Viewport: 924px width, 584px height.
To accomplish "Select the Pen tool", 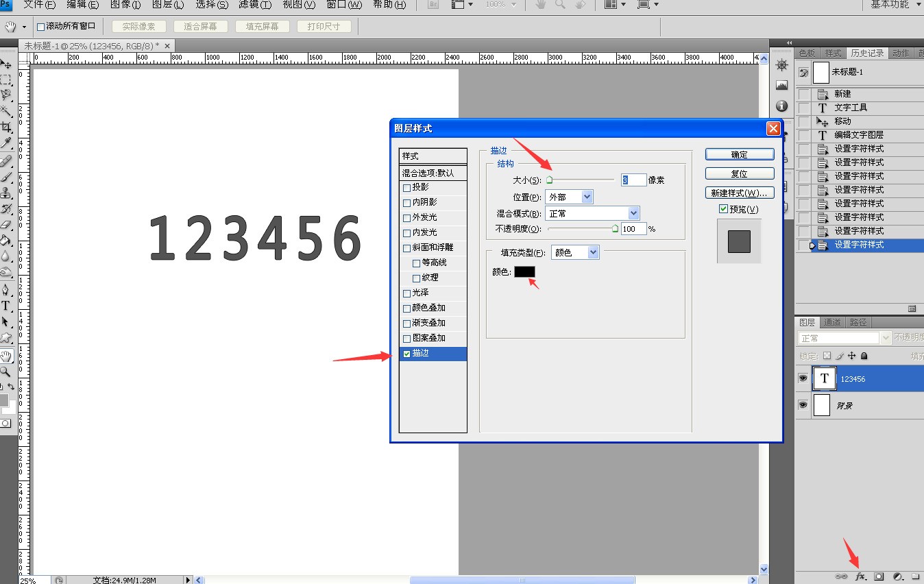I will (5, 290).
